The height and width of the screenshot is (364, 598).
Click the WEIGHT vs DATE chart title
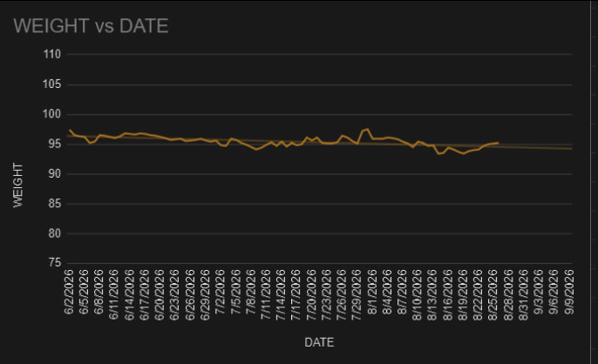(x=91, y=26)
